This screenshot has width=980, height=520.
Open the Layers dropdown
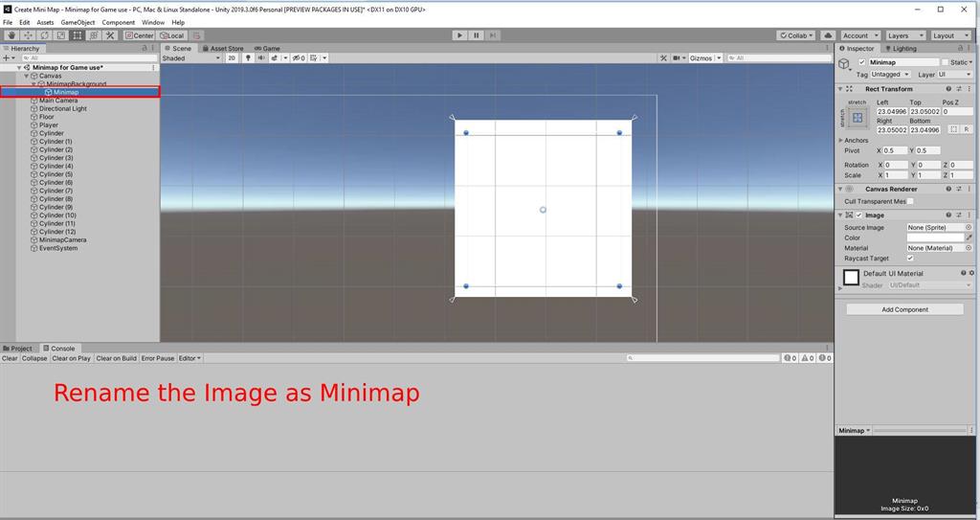905,35
